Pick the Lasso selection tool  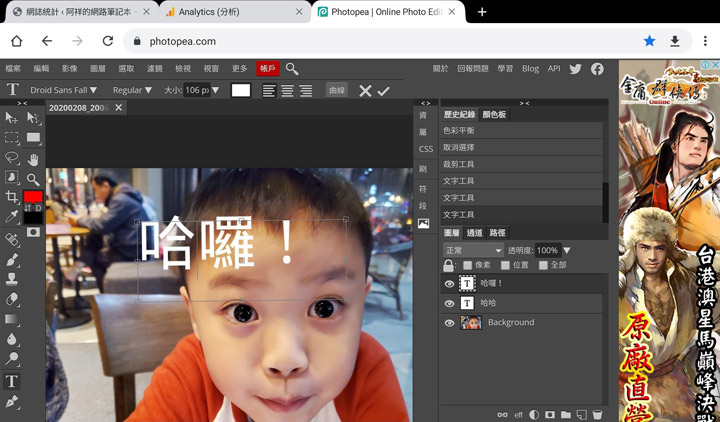click(11, 158)
